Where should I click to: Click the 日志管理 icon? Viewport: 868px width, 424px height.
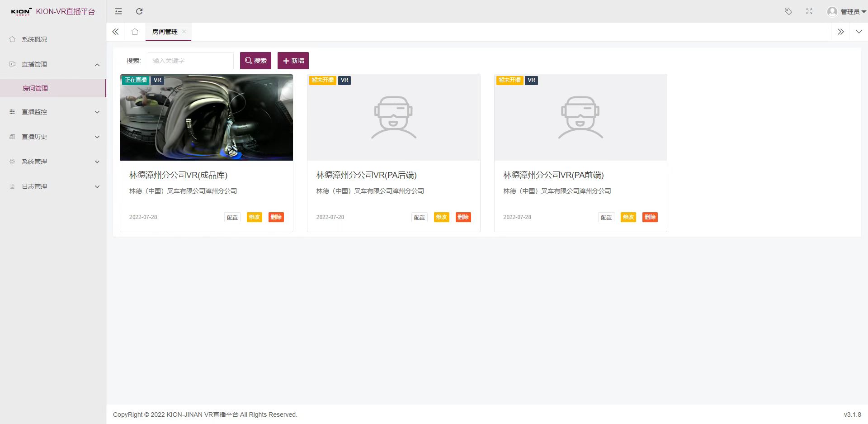point(12,186)
